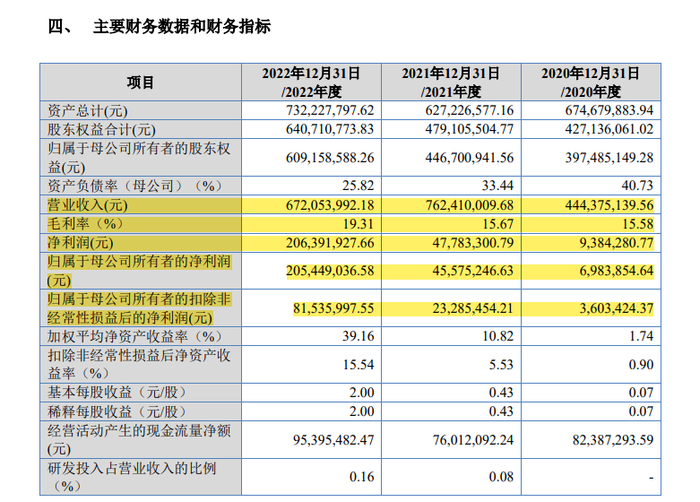The height and width of the screenshot is (502, 700).
Task: Click value 479,105,504.77
Action: tap(469, 129)
